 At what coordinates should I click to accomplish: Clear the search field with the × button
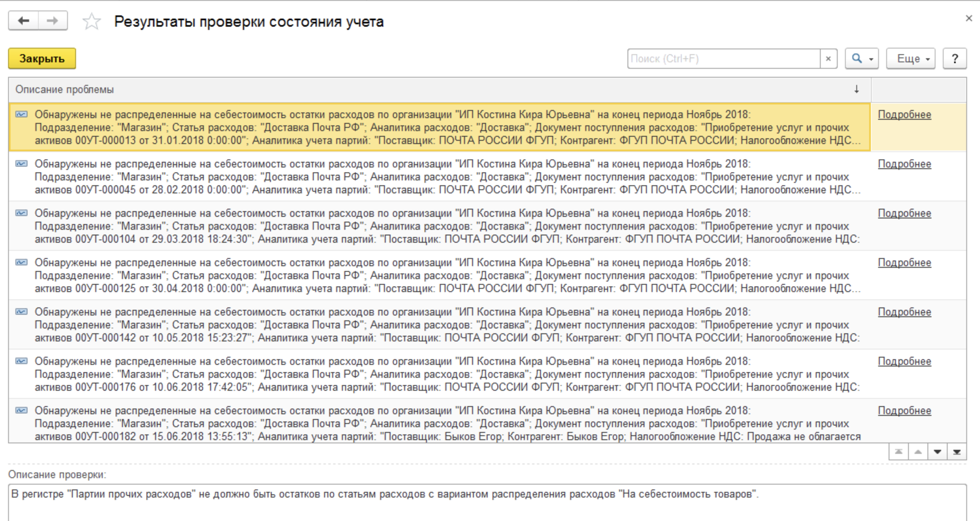828,59
